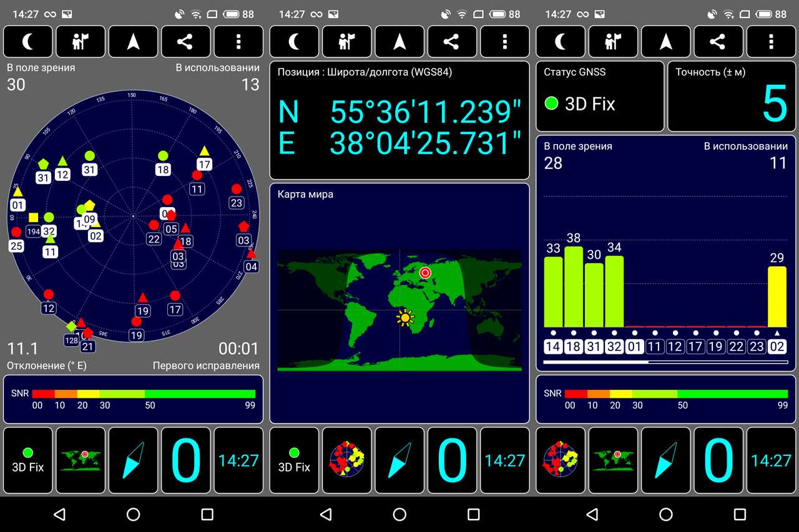
Task: Tap the latitude/longitude WGS84 position panel
Action: coord(399,120)
